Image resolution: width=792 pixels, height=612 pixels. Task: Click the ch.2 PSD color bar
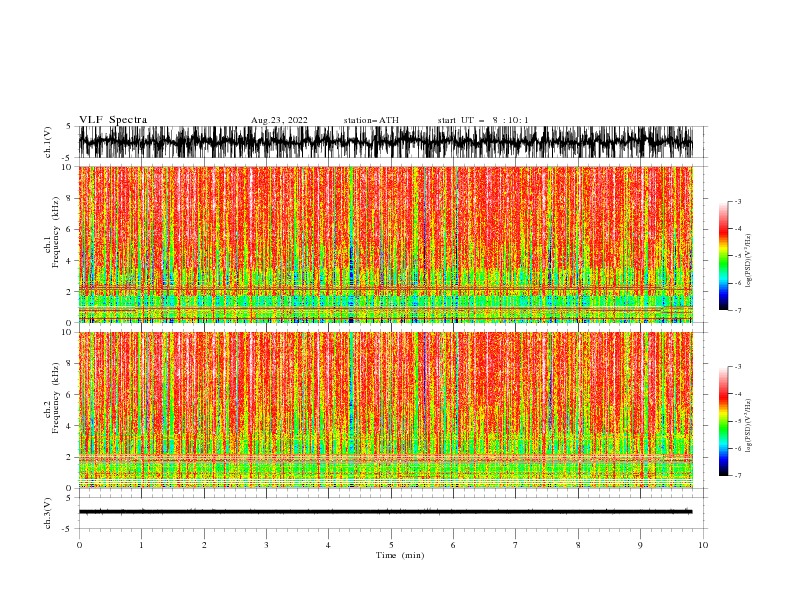tap(724, 421)
